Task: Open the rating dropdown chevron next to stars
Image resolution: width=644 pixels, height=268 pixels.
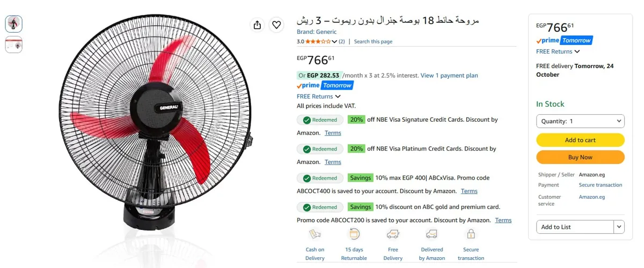Action: [x=334, y=41]
